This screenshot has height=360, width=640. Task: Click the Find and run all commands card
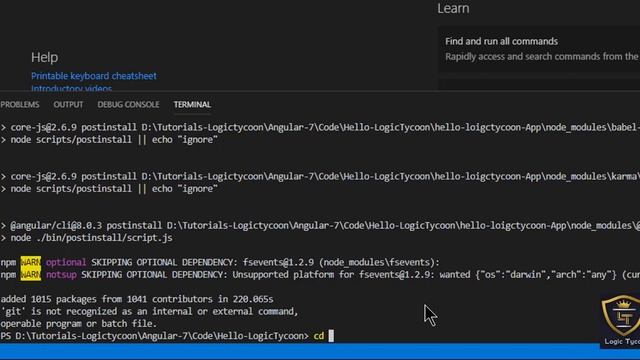pos(539,49)
